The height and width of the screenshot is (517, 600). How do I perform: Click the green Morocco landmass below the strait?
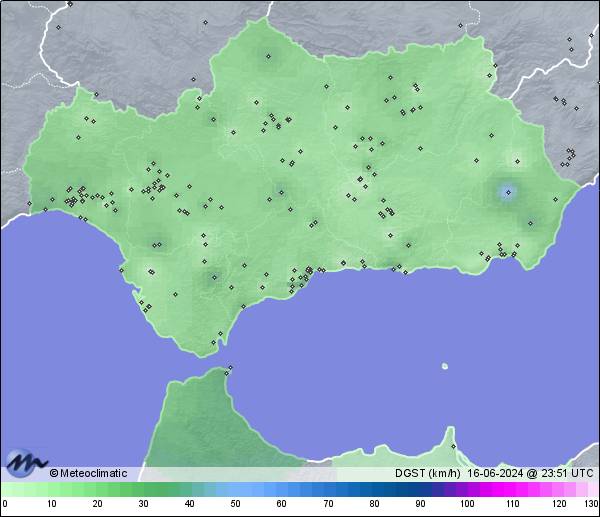200,425
